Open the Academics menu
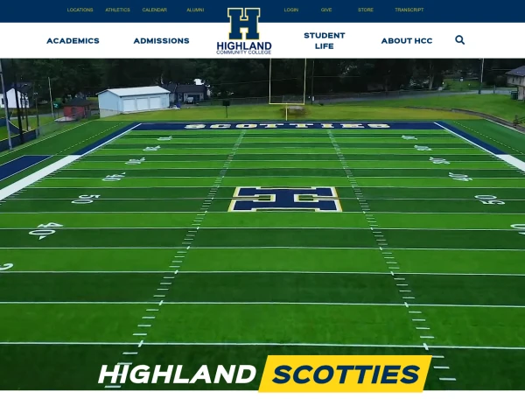The width and height of the screenshot is (525, 420). click(x=73, y=41)
